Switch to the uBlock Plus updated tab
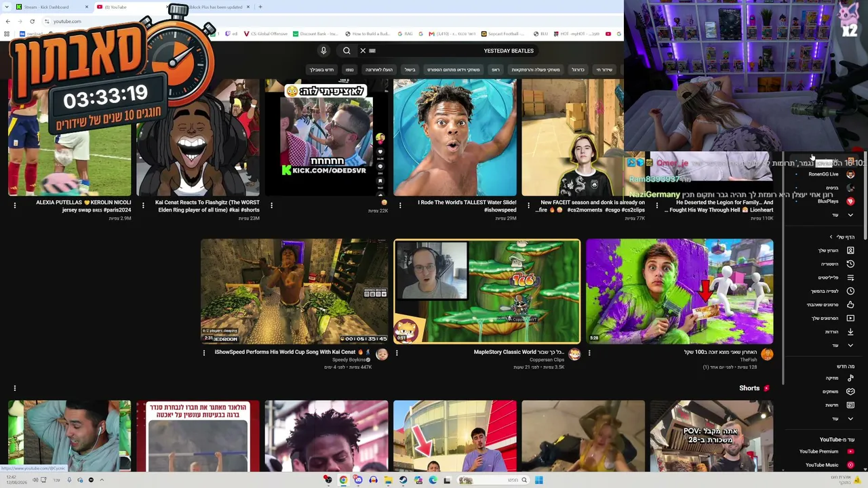This screenshot has height=488, width=868. tap(216, 7)
